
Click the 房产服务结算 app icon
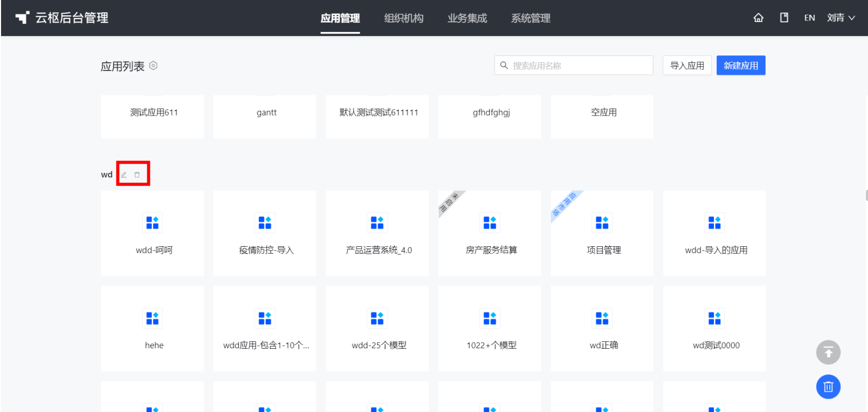click(x=490, y=223)
